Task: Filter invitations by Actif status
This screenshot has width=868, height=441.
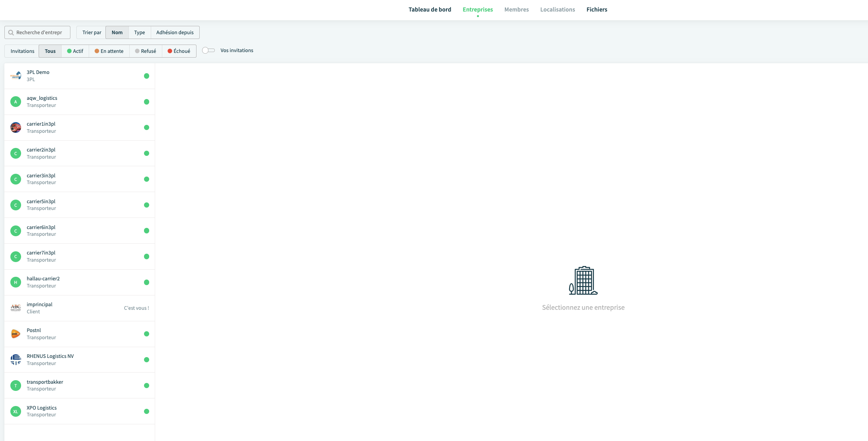Action: [75, 51]
